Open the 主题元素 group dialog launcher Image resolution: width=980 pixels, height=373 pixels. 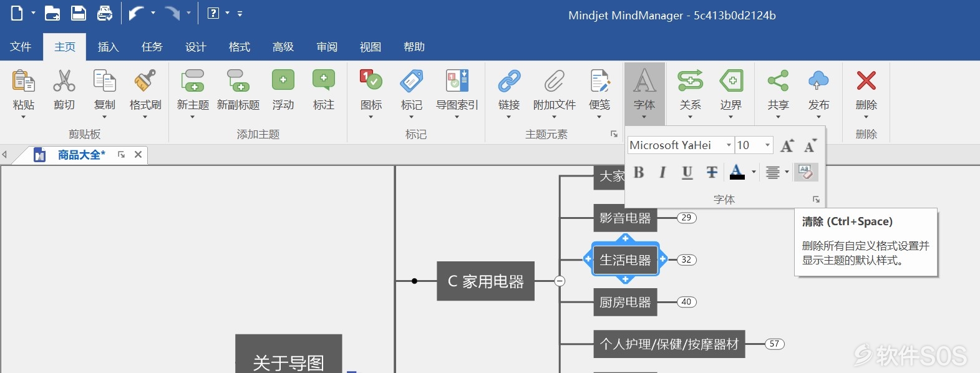614,134
